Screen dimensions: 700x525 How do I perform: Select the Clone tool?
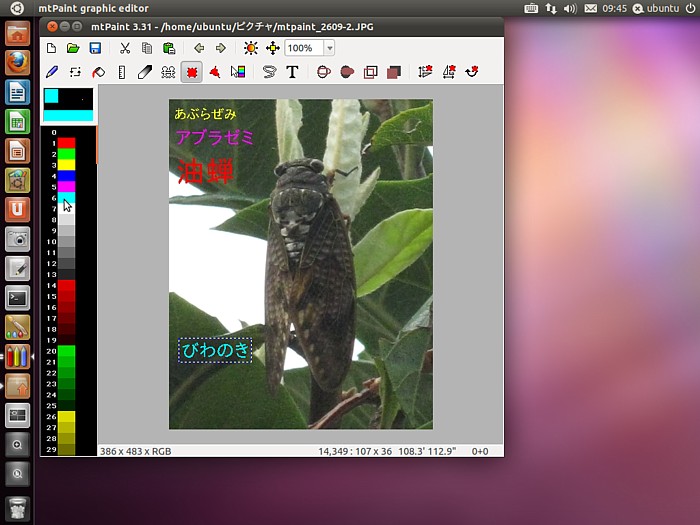168,72
